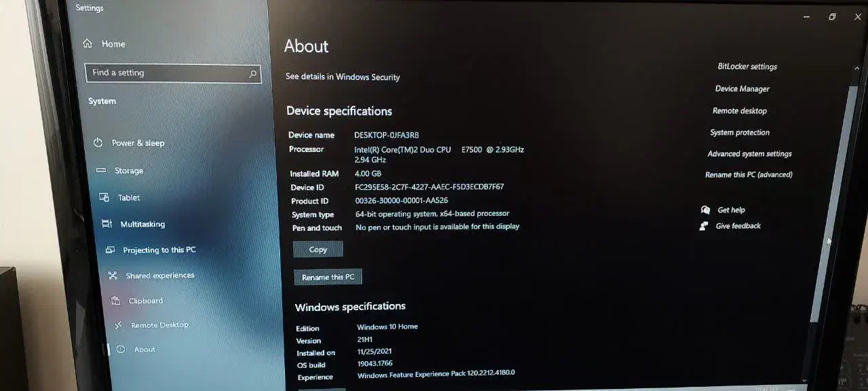This screenshot has width=868, height=391.
Task: Open System protection link
Action: pos(740,132)
